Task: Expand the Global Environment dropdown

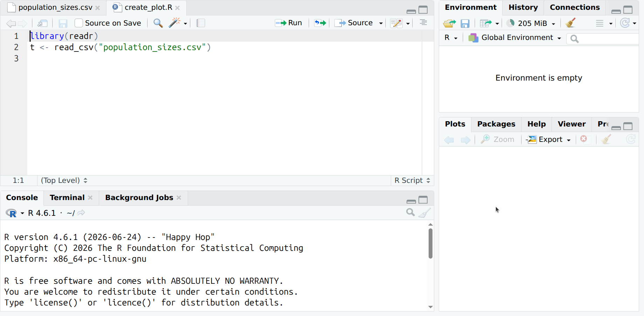Action: pos(514,37)
